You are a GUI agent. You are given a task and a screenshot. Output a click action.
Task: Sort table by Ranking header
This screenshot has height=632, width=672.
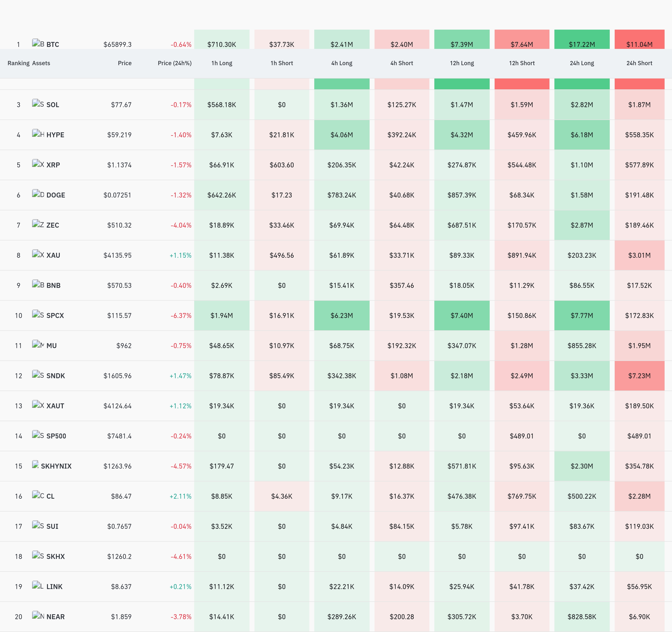pos(19,63)
